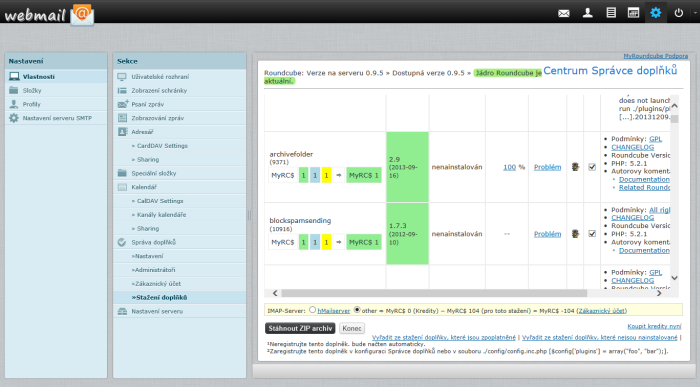Image resolution: width=700 pixels, height=387 pixels.
Task: Select the 'other' IMAP server radio button
Action: 357,310
